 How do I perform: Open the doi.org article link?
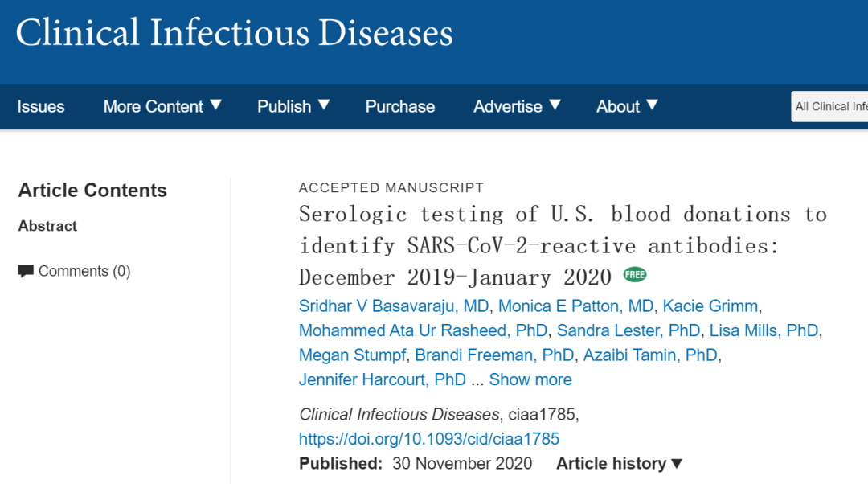click(429, 439)
